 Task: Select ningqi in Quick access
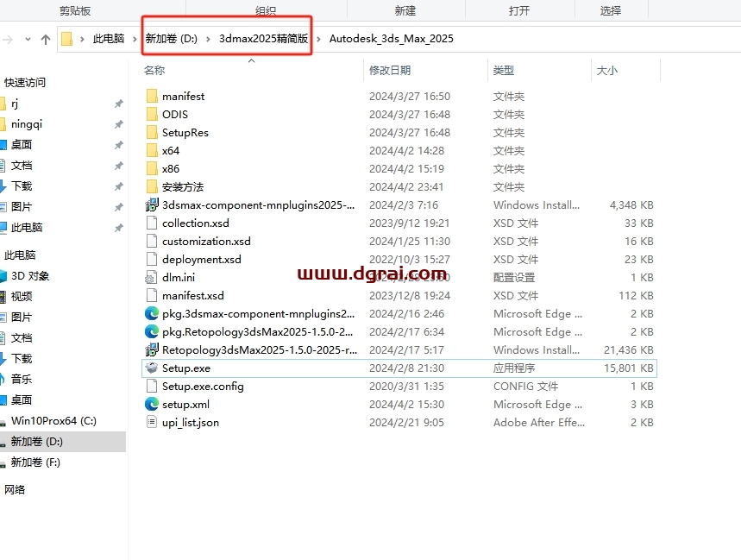click(27, 124)
